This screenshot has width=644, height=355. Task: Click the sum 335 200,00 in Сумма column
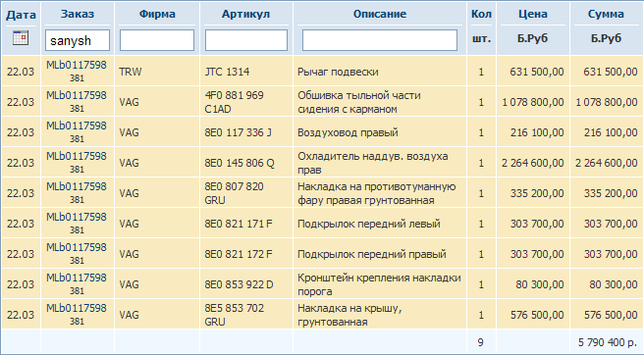pos(611,193)
